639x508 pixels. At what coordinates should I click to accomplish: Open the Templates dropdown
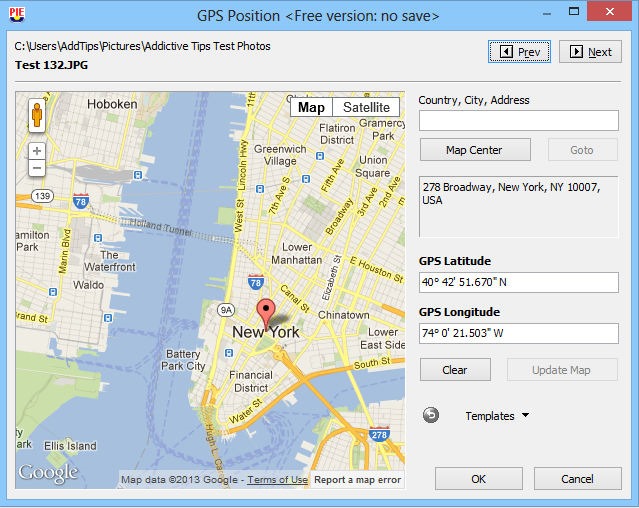pyautogui.click(x=497, y=416)
